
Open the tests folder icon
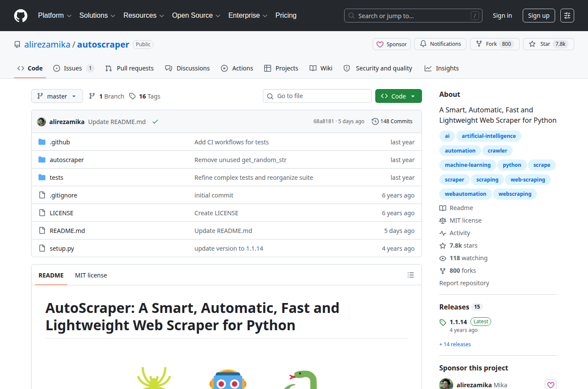tap(42, 178)
